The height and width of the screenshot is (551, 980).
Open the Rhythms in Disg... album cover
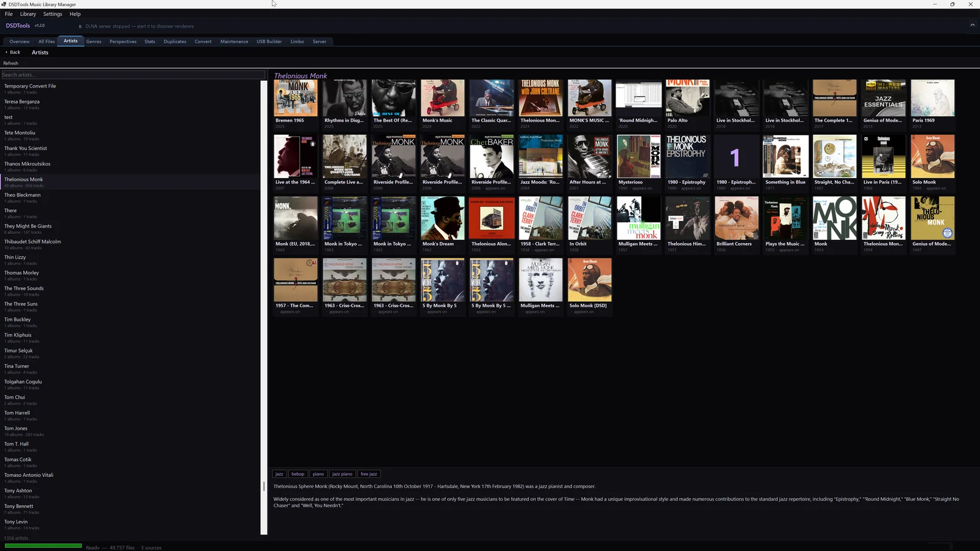click(x=345, y=98)
